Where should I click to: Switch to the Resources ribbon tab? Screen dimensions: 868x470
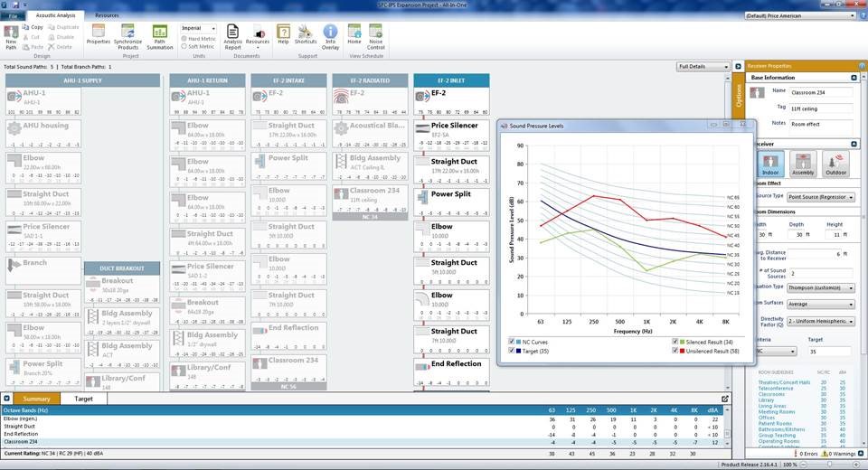click(x=107, y=15)
